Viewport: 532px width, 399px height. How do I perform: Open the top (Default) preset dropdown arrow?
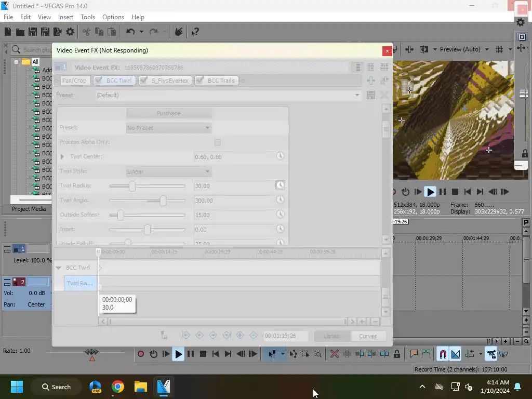pyautogui.click(x=357, y=95)
